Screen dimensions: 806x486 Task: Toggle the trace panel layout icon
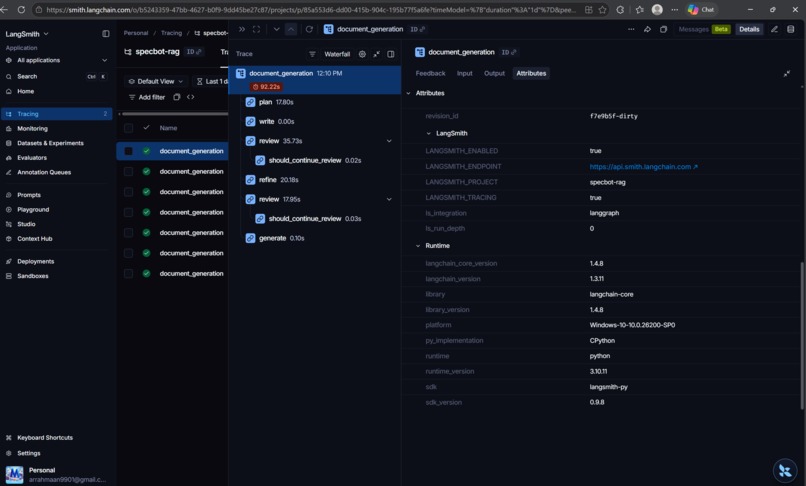(x=391, y=54)
